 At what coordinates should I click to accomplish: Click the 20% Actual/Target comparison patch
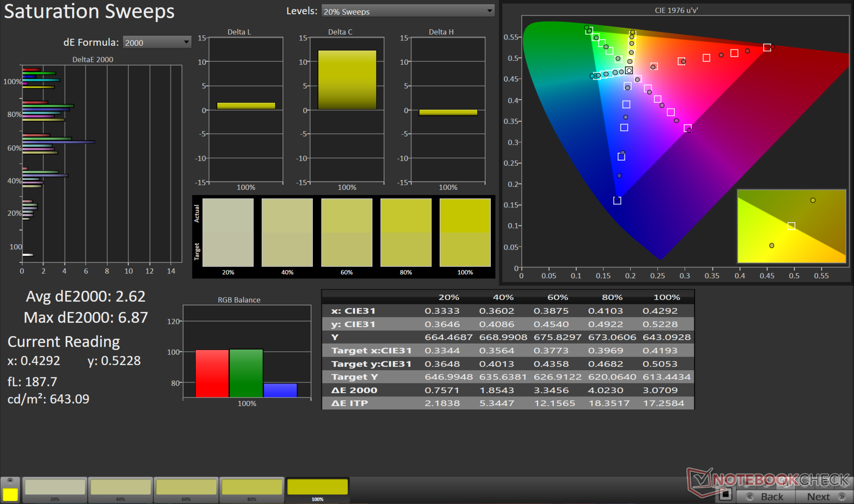click(x=228, y=232)
